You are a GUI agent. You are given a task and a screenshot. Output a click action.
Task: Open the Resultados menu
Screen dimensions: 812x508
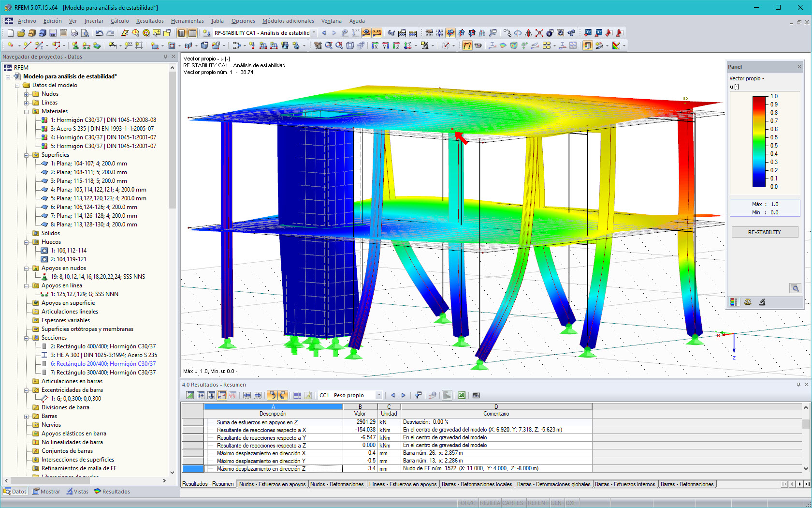pyautogui.click(x=150, y=21)
